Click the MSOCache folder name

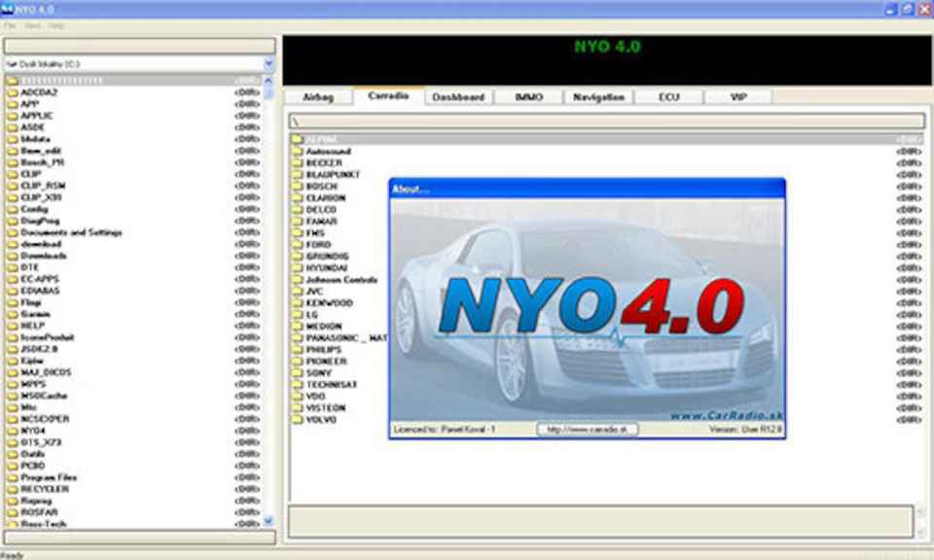pyautogui.click(x=44, y=396)
